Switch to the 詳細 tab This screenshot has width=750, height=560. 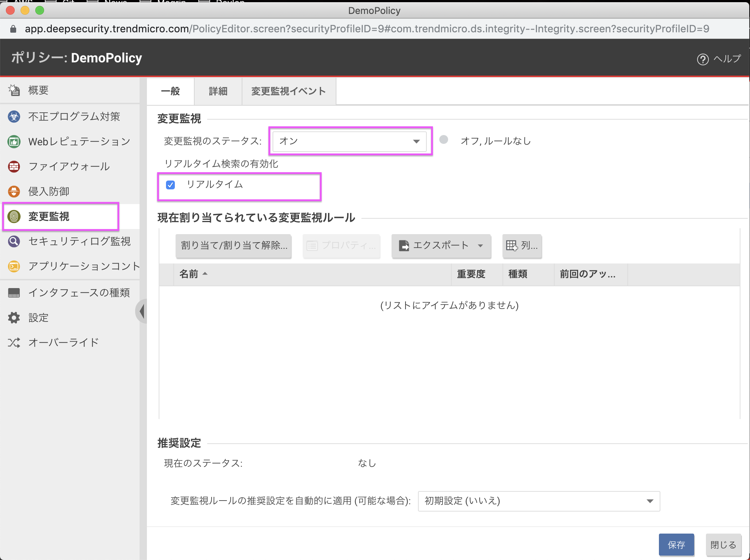[x=218, y=91]
